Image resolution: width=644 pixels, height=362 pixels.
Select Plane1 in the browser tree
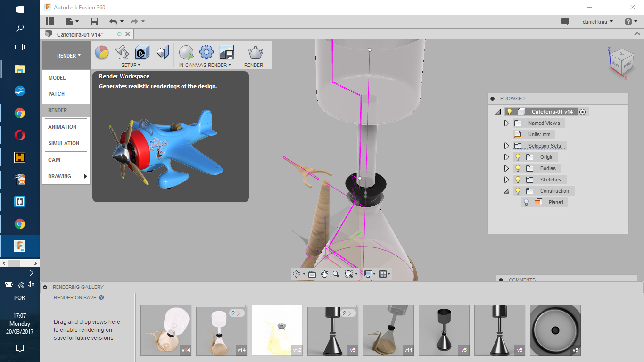tap(556, 202)
